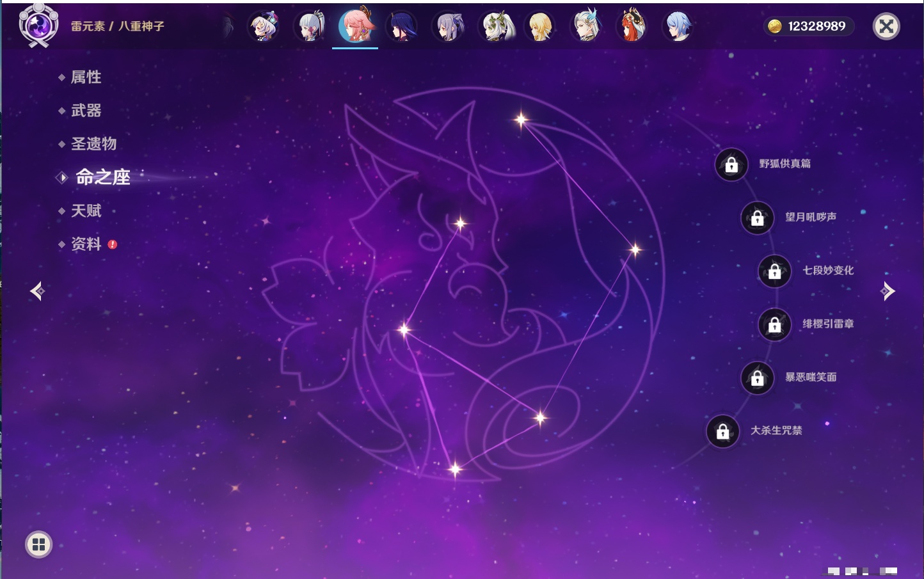Screen dimensions: 924x579
Task: Go to previous character with left arrow
Action: tap(37, 291)
